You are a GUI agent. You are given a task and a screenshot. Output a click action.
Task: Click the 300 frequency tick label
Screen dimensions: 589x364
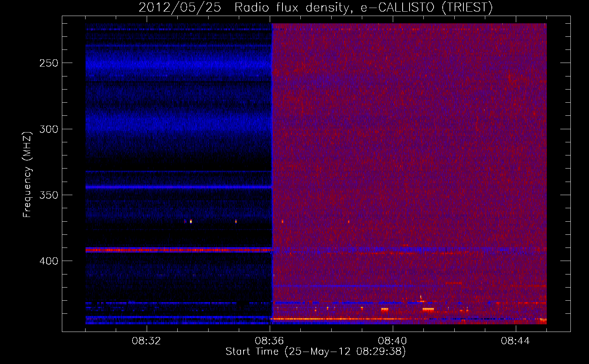point(48,129)
